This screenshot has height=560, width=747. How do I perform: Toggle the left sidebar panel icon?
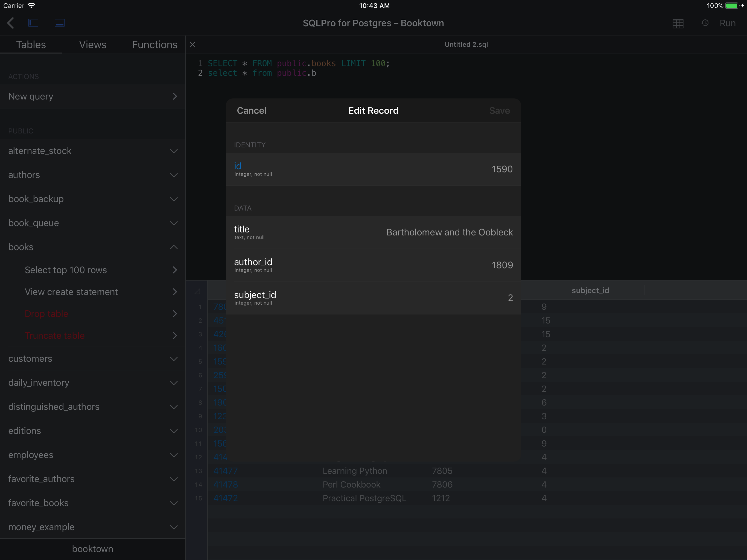pos(33,23)
